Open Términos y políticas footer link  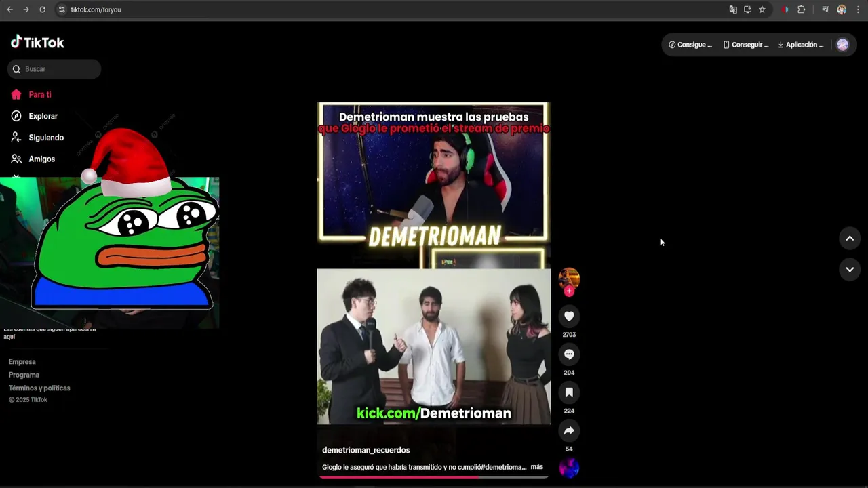pyautogui.click(x=39, y=388)
